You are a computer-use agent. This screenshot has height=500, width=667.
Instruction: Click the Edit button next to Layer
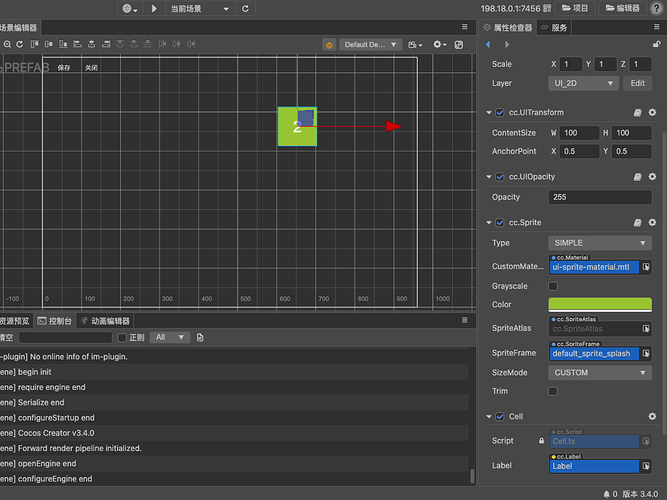pos(637,83)
